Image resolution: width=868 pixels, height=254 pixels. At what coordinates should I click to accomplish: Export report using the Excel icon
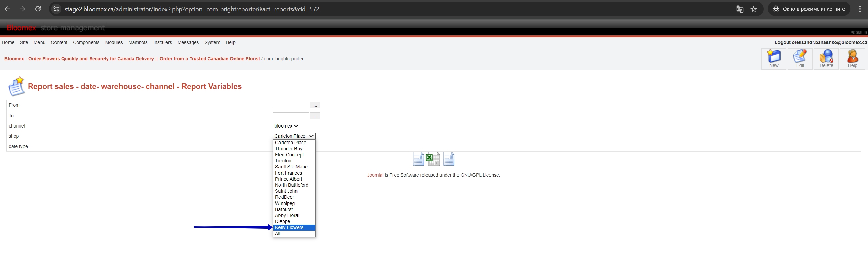(433, 159)
